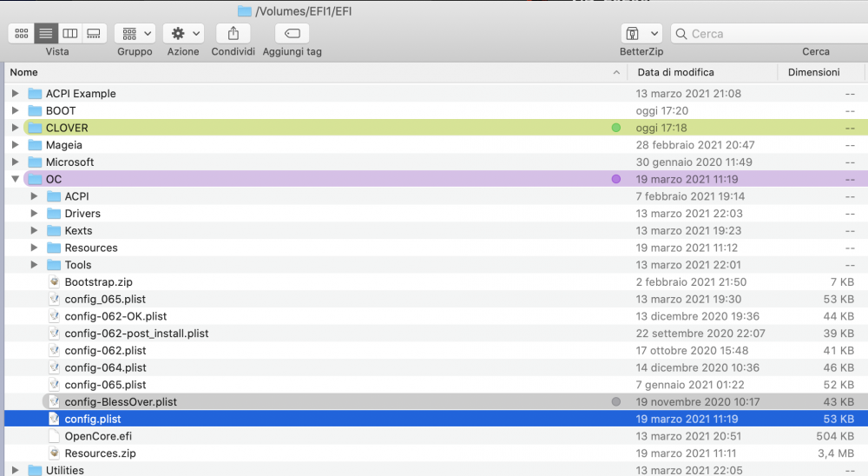Image resolution: width=868 pixels, height=476 pixels.
Task: Select config-064.plist file name
Action: pyautogui.click(x=105, y=368)
